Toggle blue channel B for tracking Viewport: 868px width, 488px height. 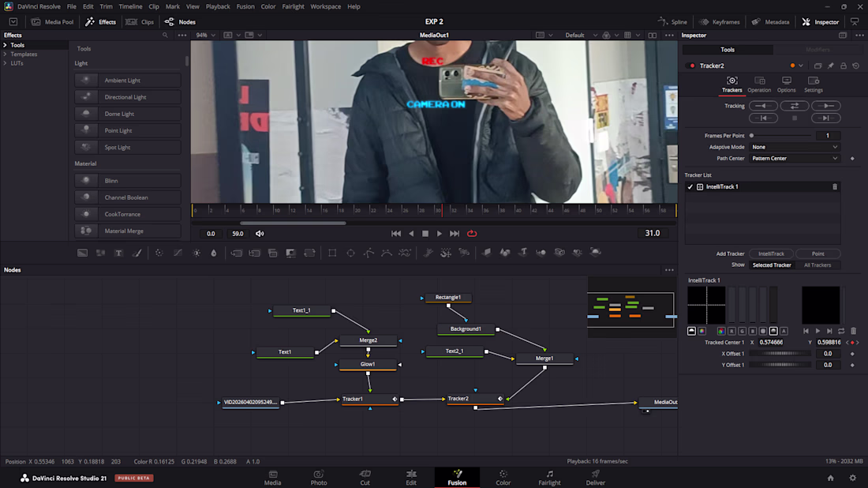752,331
